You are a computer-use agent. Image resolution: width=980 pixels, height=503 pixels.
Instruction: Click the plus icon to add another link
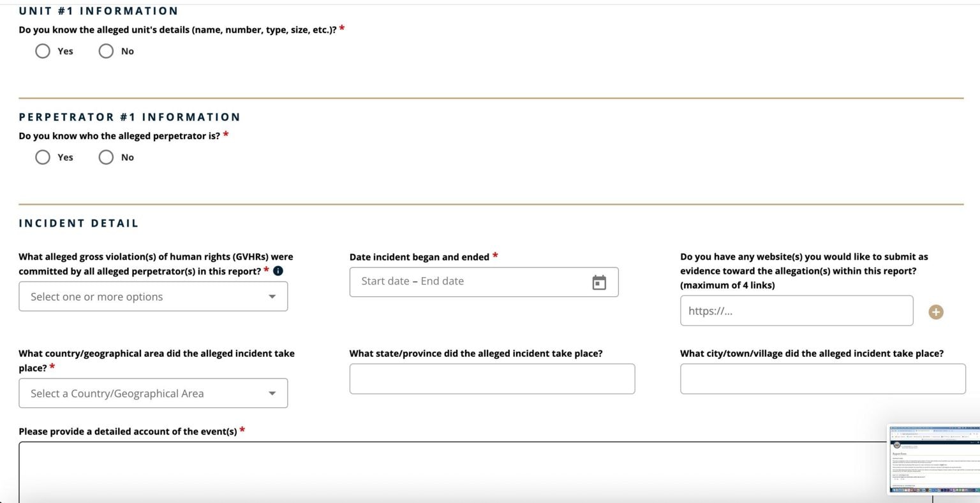tap(935, 312)
